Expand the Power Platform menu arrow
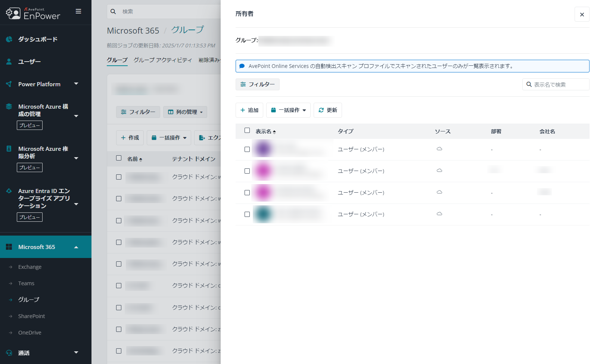 click(76, 84)
